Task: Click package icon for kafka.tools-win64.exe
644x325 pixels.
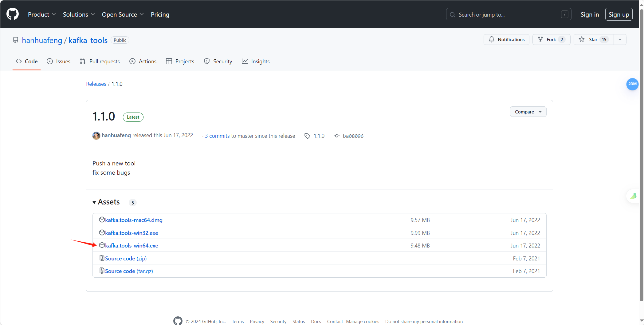Action: (102, 245)
